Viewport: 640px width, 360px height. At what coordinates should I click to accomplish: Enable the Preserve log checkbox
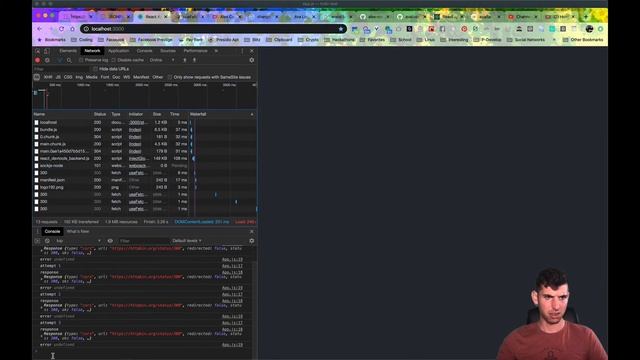point(81,60)
